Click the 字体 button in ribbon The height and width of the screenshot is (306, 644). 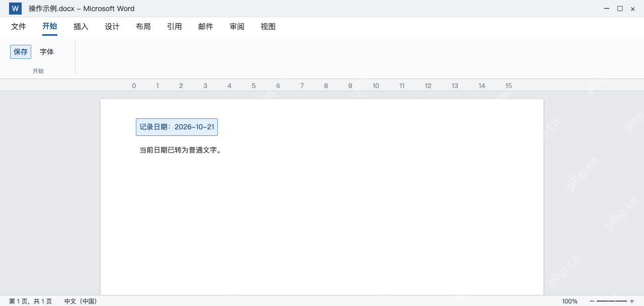[47, 52]
